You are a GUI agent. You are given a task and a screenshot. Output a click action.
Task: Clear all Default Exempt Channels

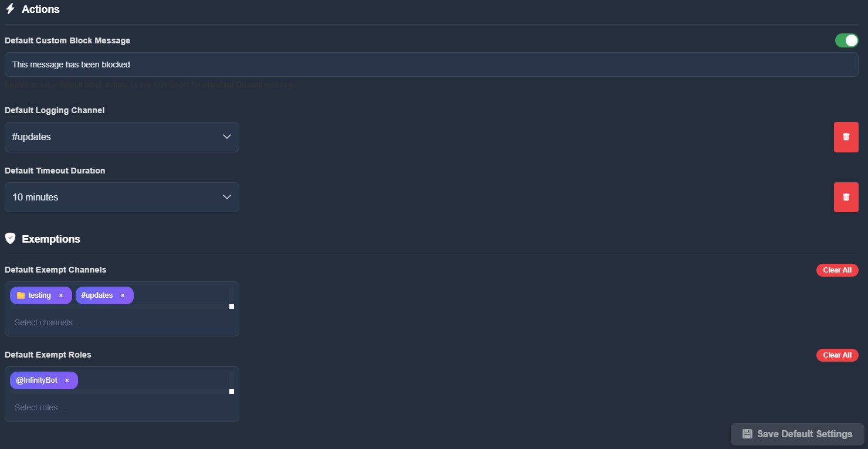pos(837,270)
